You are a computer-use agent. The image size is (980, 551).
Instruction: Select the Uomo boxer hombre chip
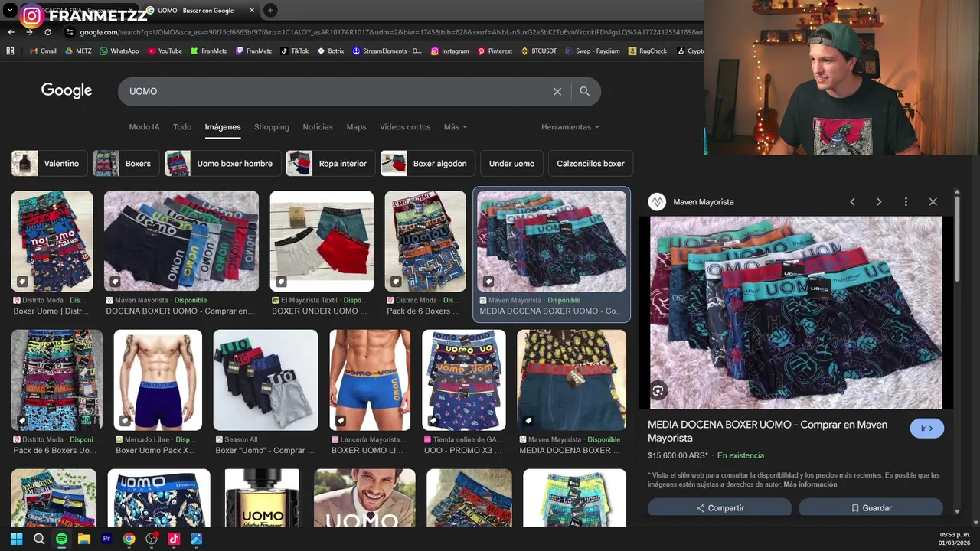coord(222,164)
